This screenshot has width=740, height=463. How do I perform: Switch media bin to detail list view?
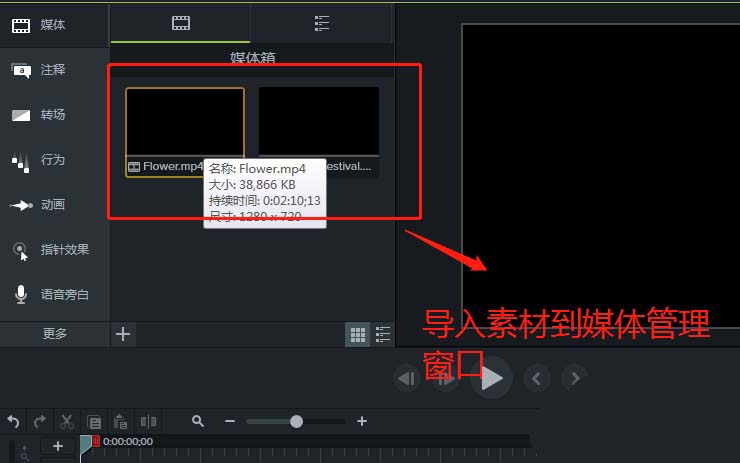[x=383, y=335]
